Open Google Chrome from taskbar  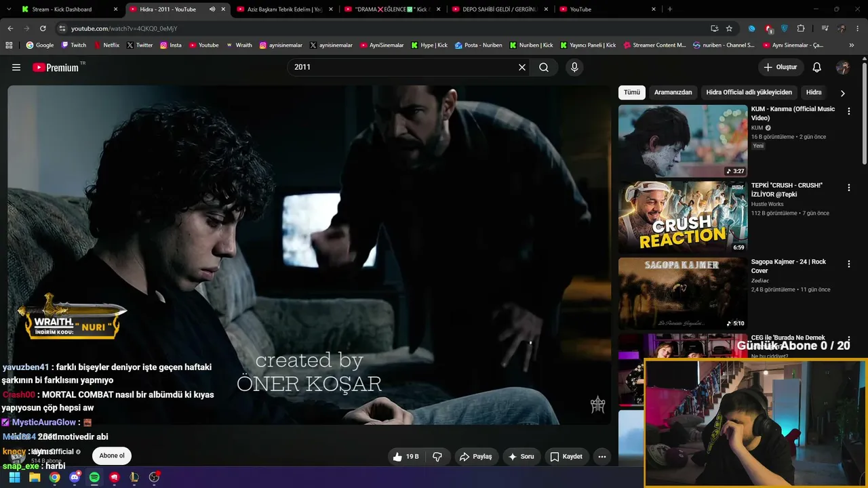pyautogui.click(x=54, y=477)
